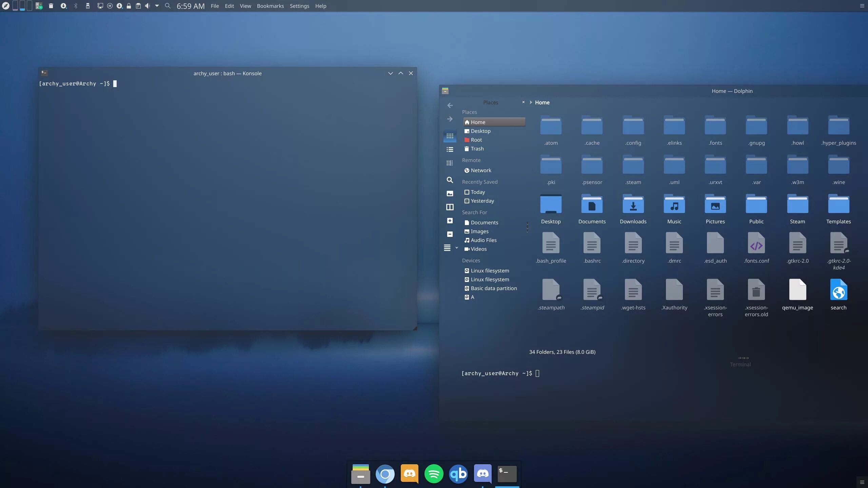Go back using Dolphin's back arrow

[450, 105]
